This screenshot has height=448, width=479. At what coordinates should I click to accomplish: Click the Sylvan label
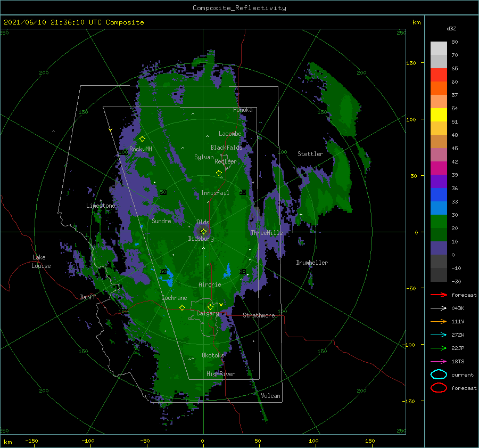click(204, 157)
